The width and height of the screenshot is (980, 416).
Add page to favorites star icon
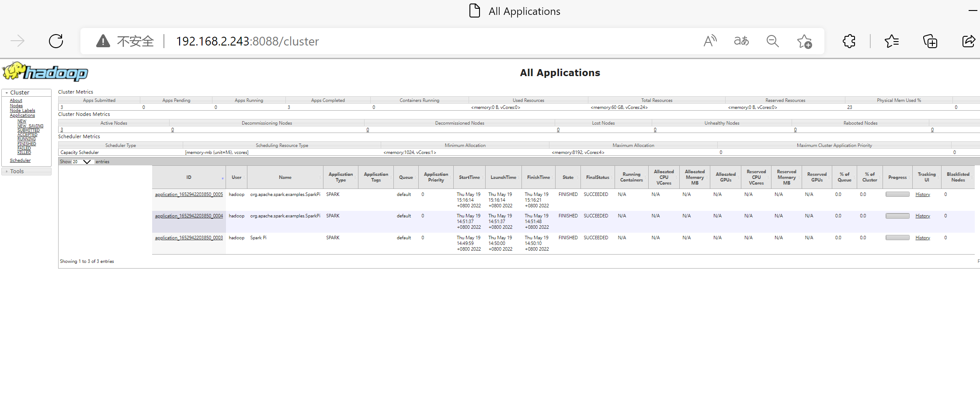click(x=804, y=42)
